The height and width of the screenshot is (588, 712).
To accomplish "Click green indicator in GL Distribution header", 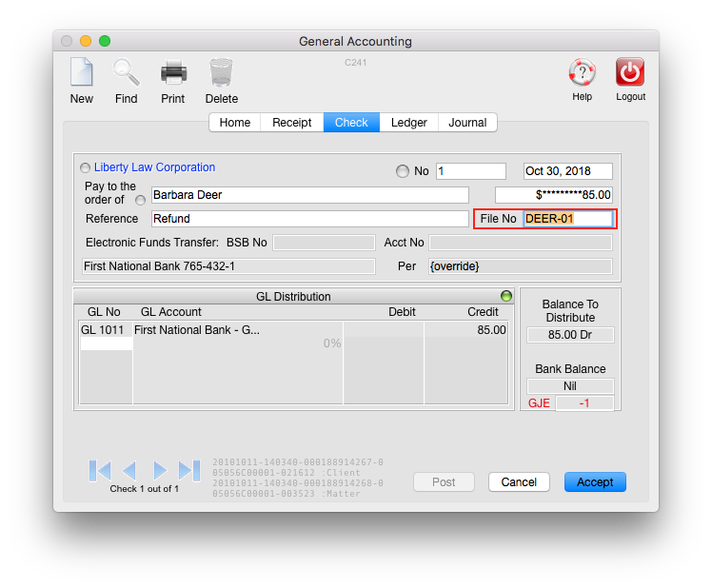I will click(506, 296).
